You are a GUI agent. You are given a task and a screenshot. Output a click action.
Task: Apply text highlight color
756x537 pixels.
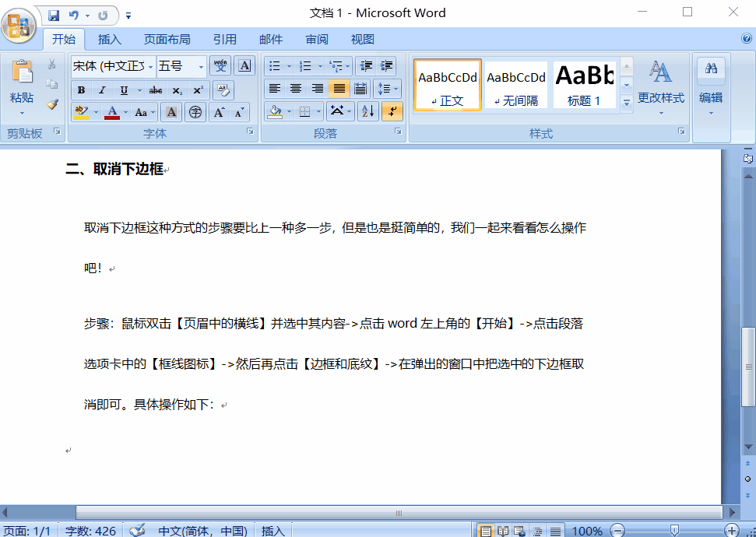point(80,111)
